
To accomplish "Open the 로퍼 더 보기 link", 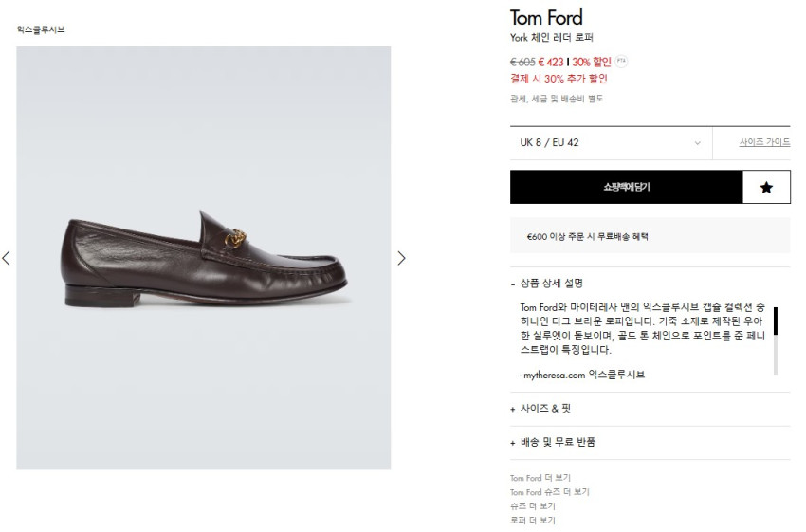I will 533,521.
